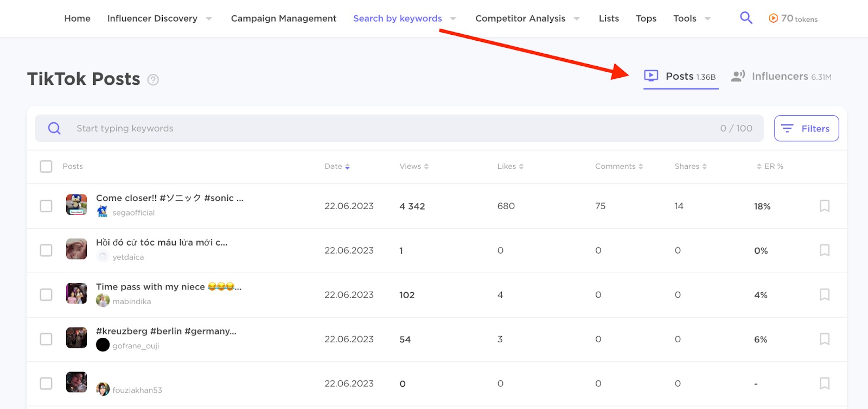This screenshot has height=409, width=868.
Task: Bookmark the segaofficial post
Action: [825, 206]
